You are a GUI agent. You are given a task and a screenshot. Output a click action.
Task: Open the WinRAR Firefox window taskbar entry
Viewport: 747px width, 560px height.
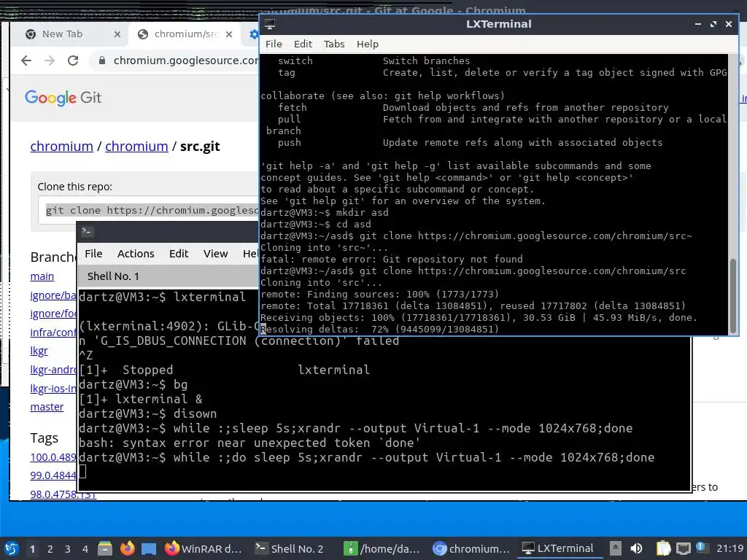coord(204,548)
